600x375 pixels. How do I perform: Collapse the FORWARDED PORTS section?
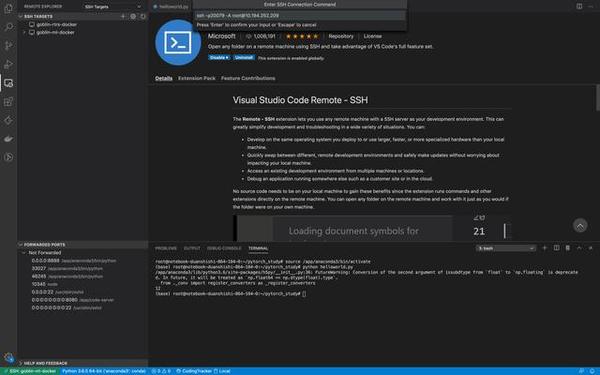21,245
